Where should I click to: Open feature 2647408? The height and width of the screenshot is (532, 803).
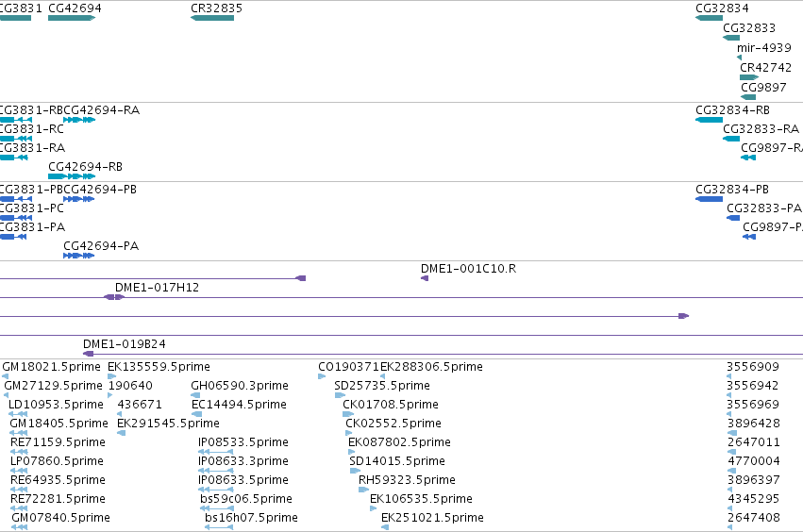(754, 518)
